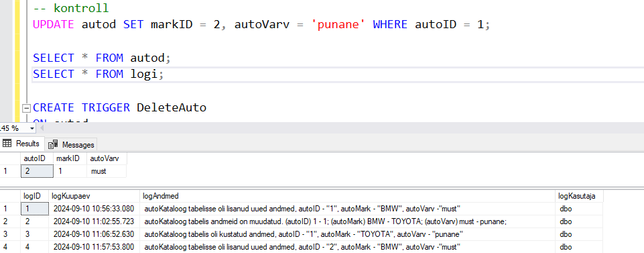The width and height of the screenshot is (644, 253).
Task: Click the '-- kontroll' comment line
Action: 70,8
